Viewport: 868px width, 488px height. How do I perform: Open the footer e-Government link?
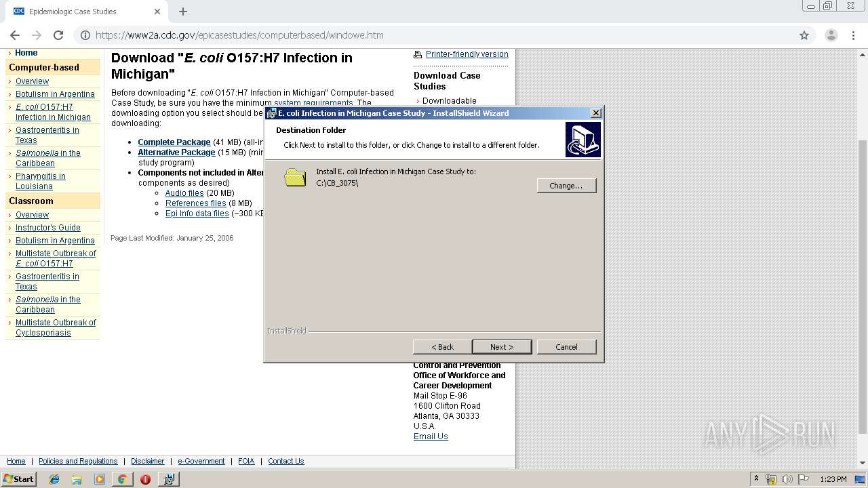click(x=201, y=461)
